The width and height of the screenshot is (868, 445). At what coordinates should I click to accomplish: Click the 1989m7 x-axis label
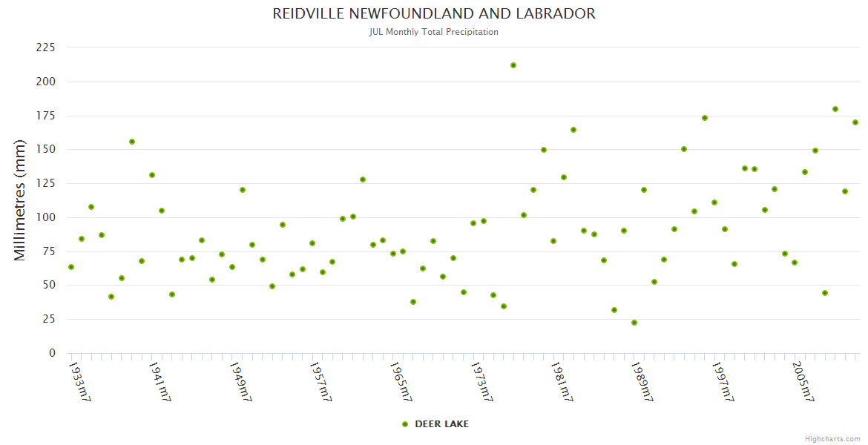(x=642, y=381)
